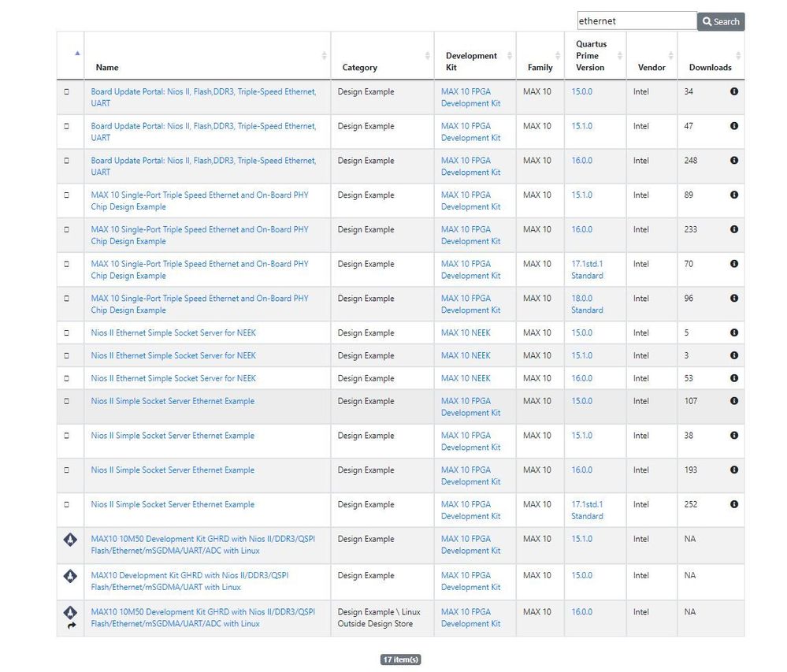Sort by Downloads column header
Viewport: 787px width, 672px height.
point(710,68)
